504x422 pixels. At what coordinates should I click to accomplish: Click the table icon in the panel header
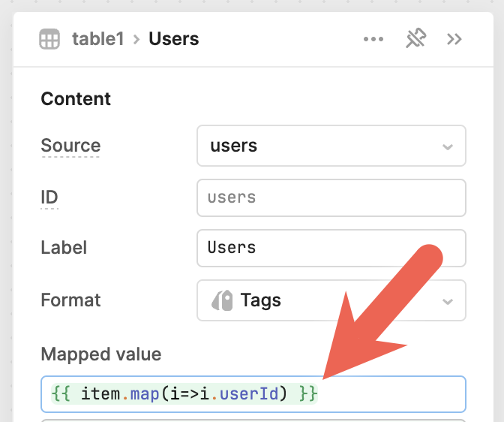49,39
